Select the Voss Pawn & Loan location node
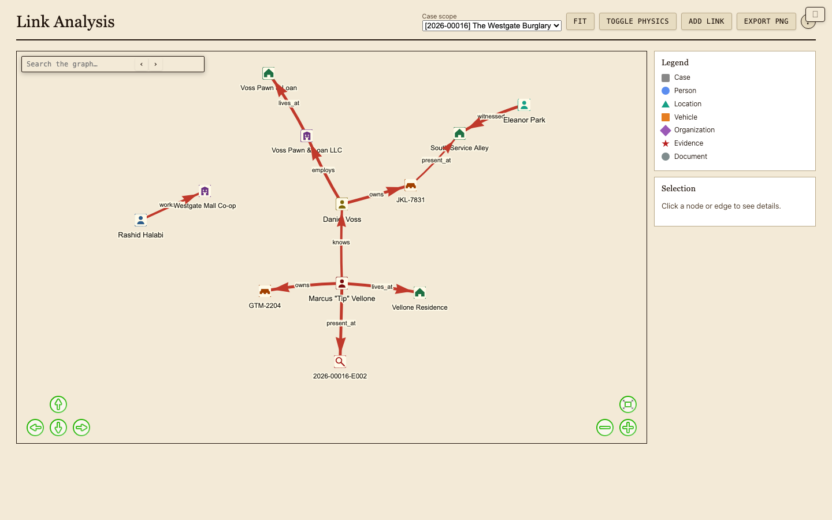 [x=268, y=73]
